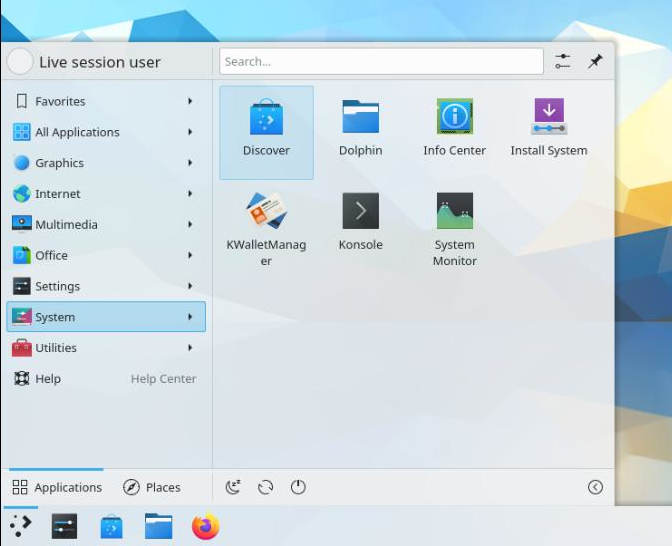The width and height of the screenshot is (672, 546).
Task: Click the Firefox icon in the taskbar
Action: pyautogui.click(x=206, y=526)
